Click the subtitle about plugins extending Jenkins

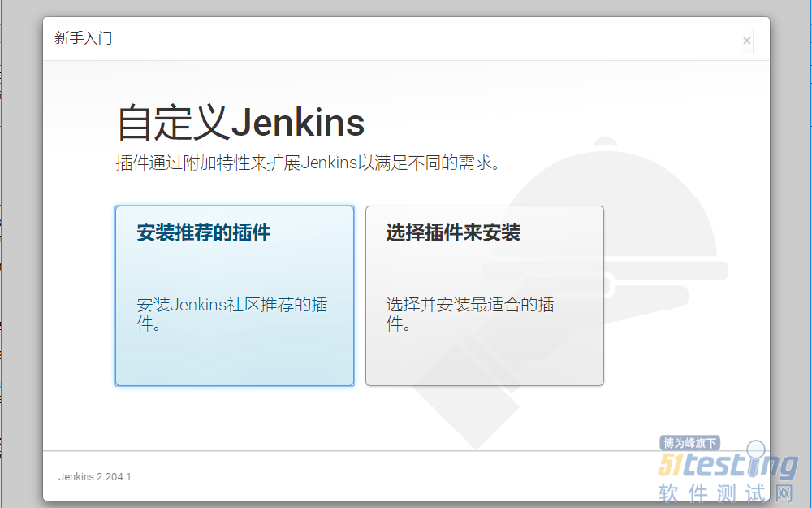coord(307,161)
